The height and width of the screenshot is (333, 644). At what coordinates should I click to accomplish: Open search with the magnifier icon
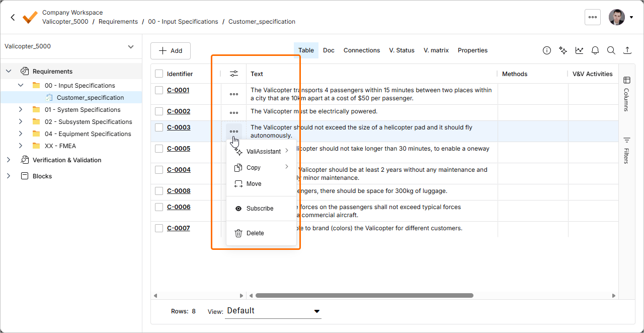tap(611, 50)
